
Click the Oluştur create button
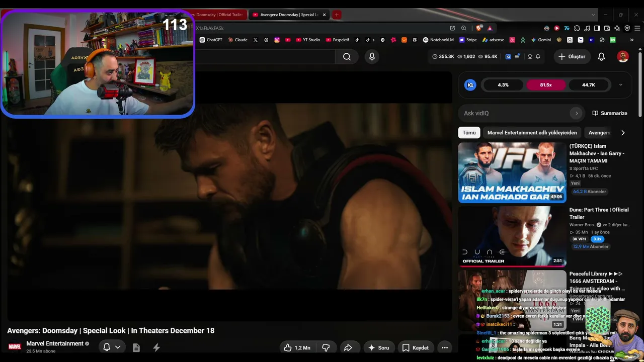point(572,57)
